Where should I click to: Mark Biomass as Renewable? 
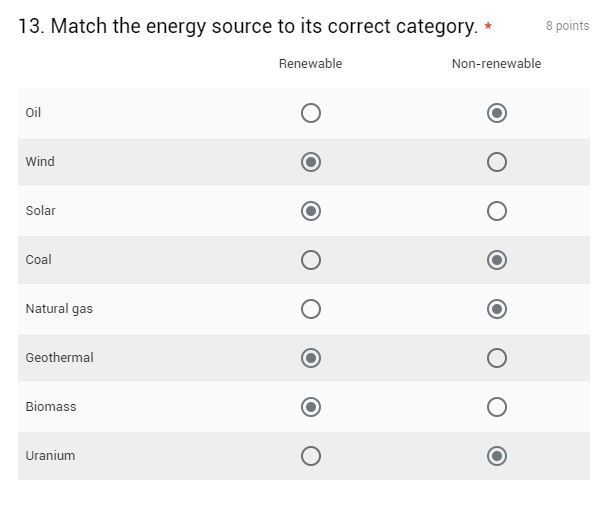pos(311,407)
